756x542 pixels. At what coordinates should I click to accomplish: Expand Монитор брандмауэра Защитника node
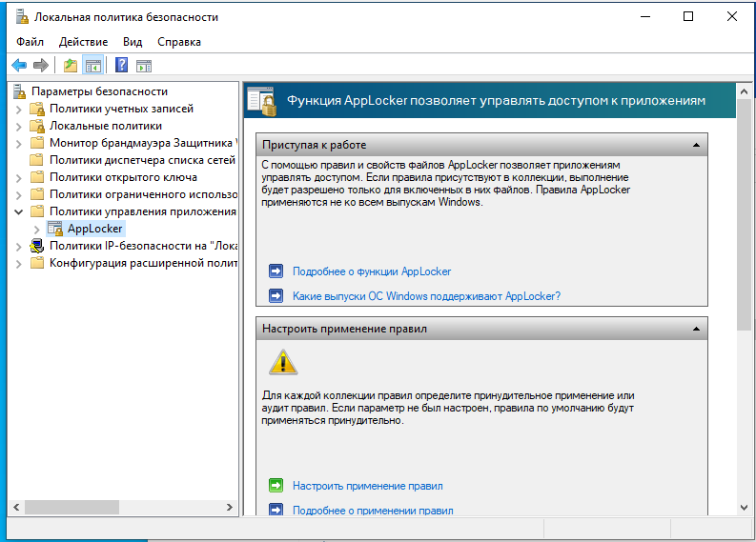click(x=18, y=144)
